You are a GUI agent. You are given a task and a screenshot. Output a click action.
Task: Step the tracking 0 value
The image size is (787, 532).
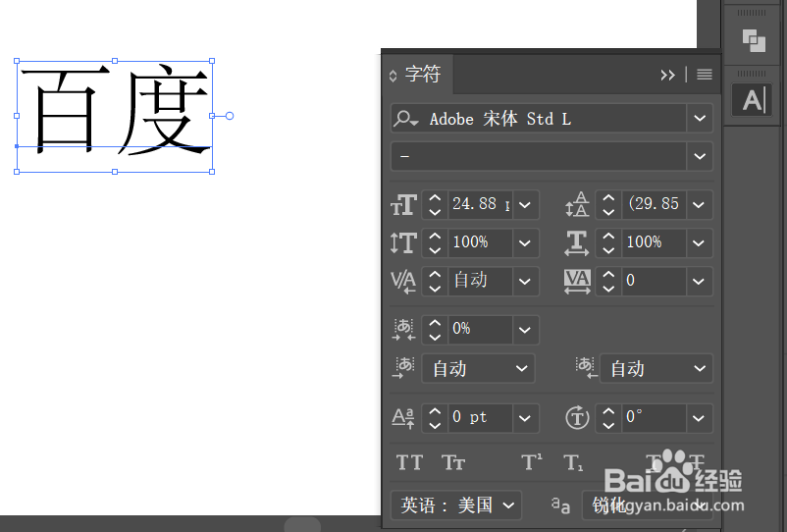pos(608,281)
